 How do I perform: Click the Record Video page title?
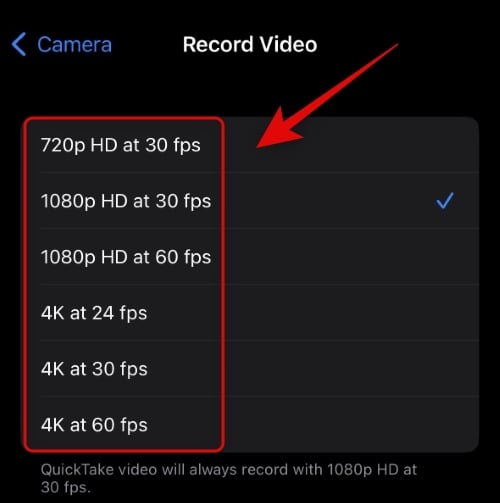(x=250, y=44)
